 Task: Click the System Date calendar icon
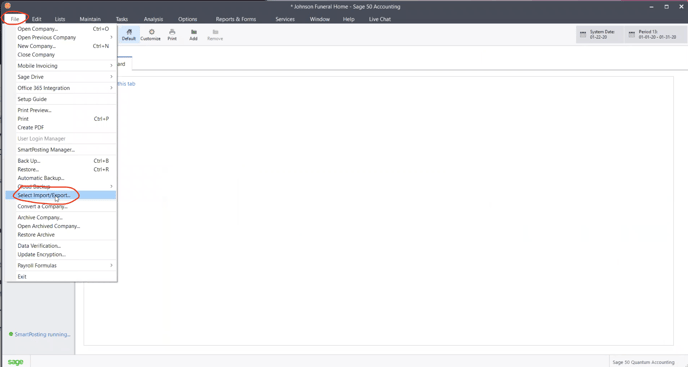click(583, 34)
